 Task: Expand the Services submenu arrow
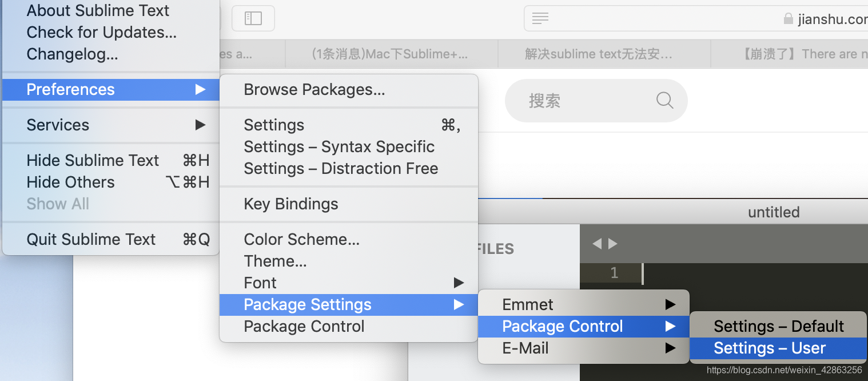tap(200, 125)
